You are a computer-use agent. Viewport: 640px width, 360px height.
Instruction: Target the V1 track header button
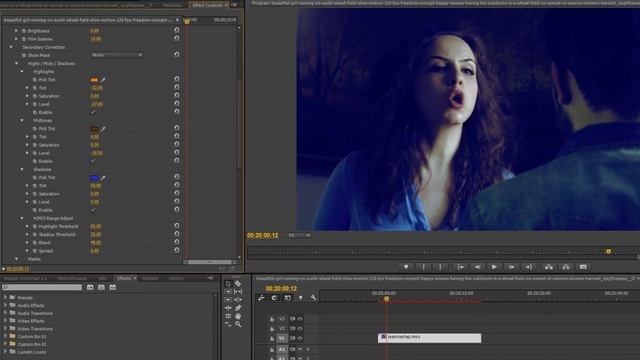[282, 338]
